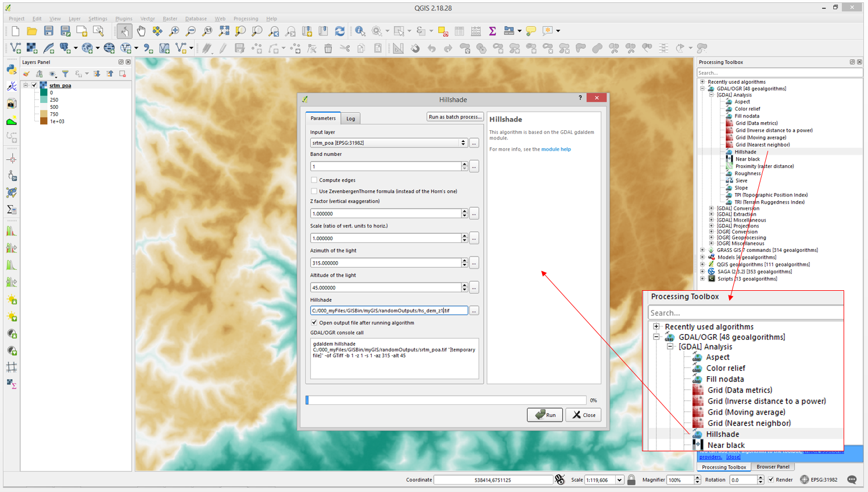Select the Pan Map hand tool
Image resolution: width=868 pixels, height=492 pixels.
click(x=141, y=31)
